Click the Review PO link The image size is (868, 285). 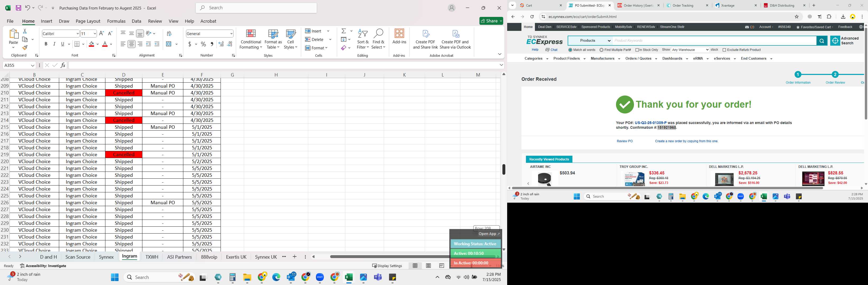[x=624, y=141]
